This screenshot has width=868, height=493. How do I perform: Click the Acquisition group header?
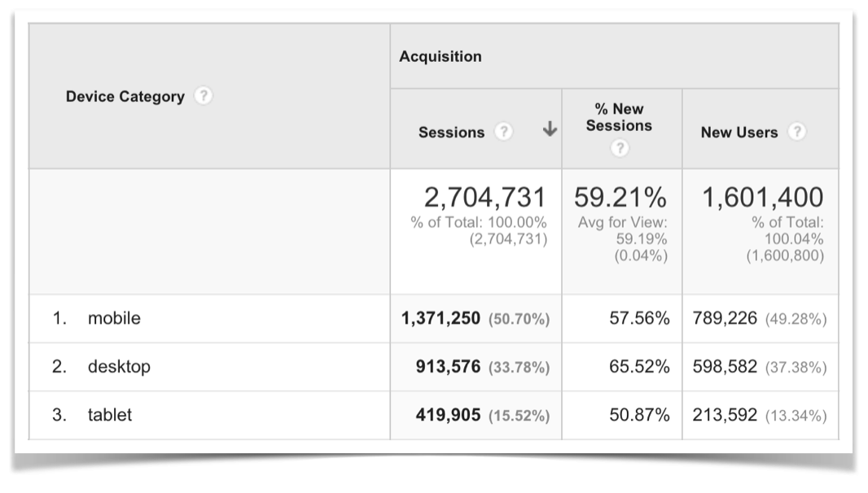click(441, 57)
